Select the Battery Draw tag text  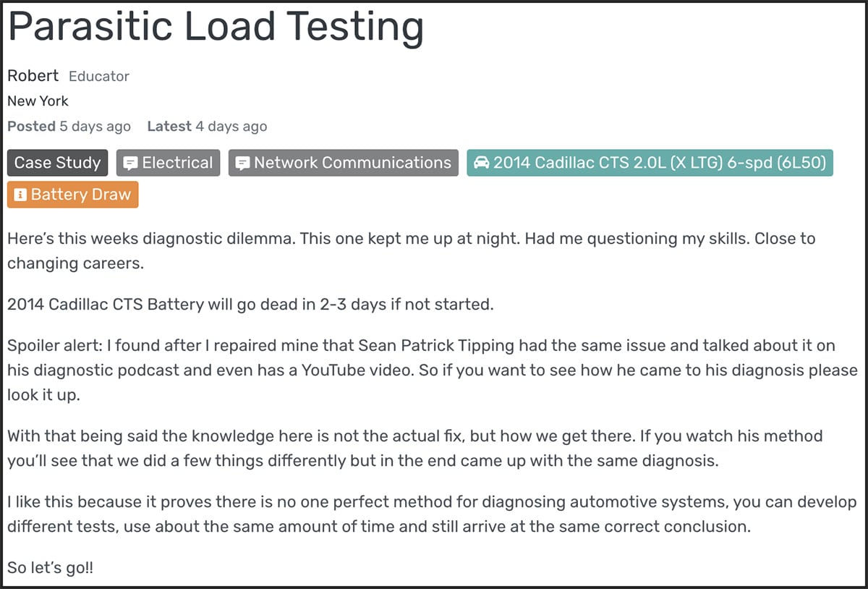[x=80, y=195]
